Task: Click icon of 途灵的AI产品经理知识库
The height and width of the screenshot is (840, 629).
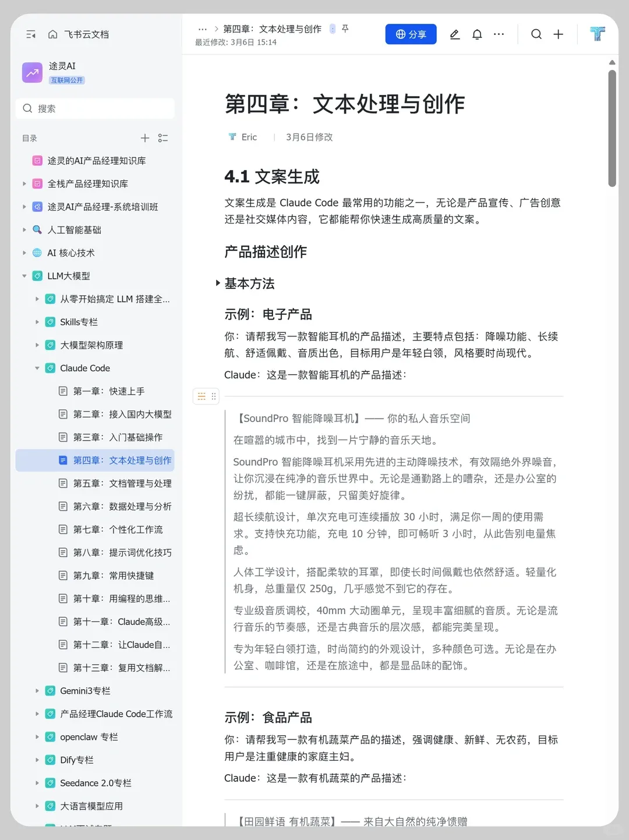Action: click(x=37, y=161)
